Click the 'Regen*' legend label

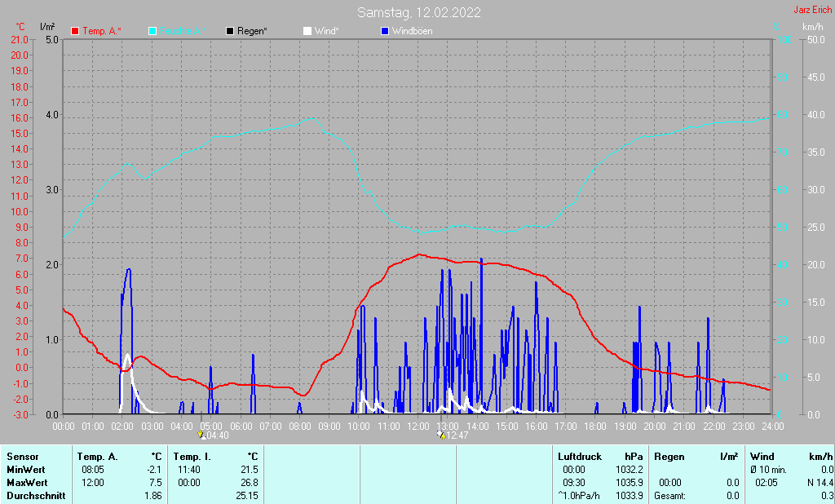pyautogui.click(x=253, y=32)
